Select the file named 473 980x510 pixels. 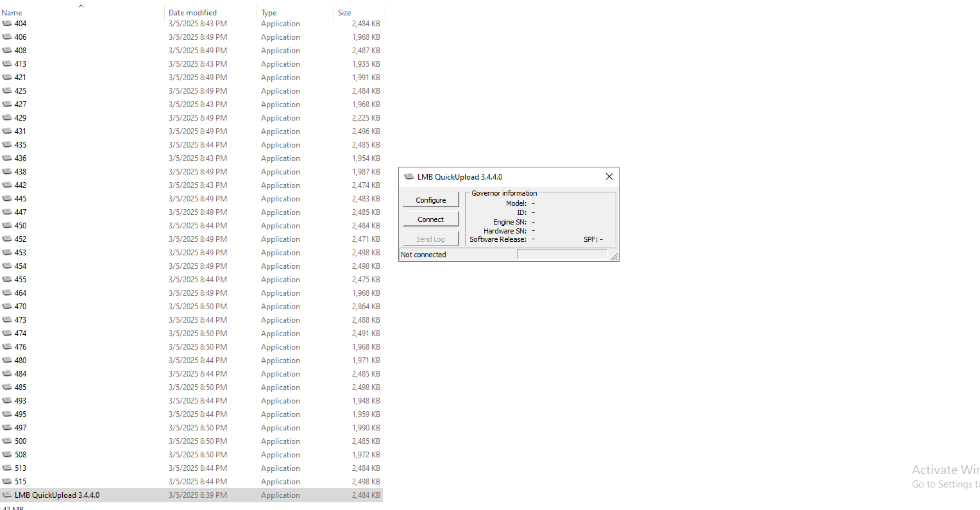21,320
